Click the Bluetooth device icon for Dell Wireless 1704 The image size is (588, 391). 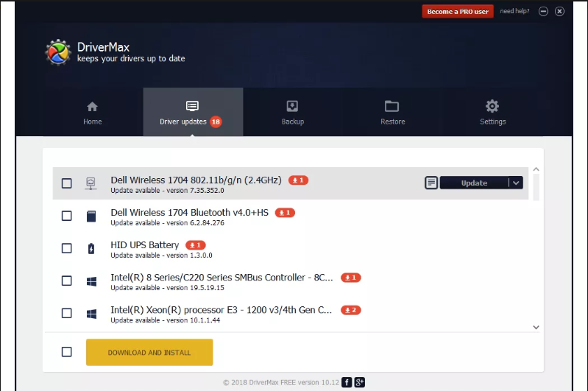(91, 216)
